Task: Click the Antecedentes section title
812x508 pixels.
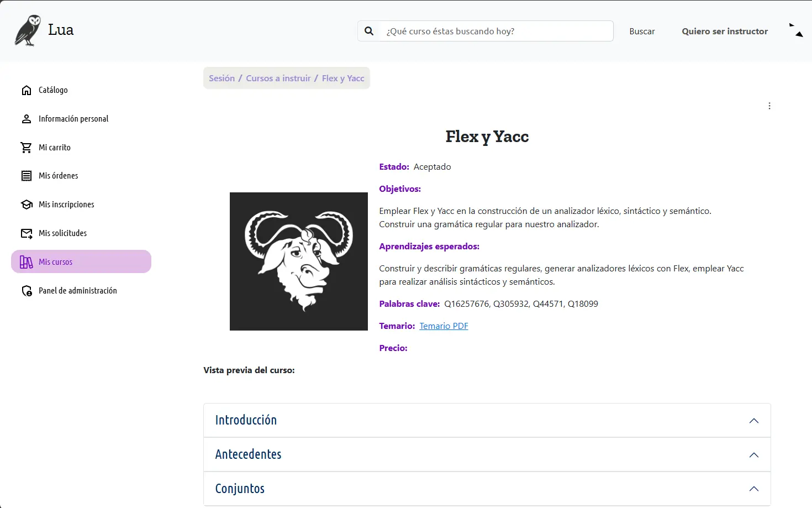Action: 248,454
